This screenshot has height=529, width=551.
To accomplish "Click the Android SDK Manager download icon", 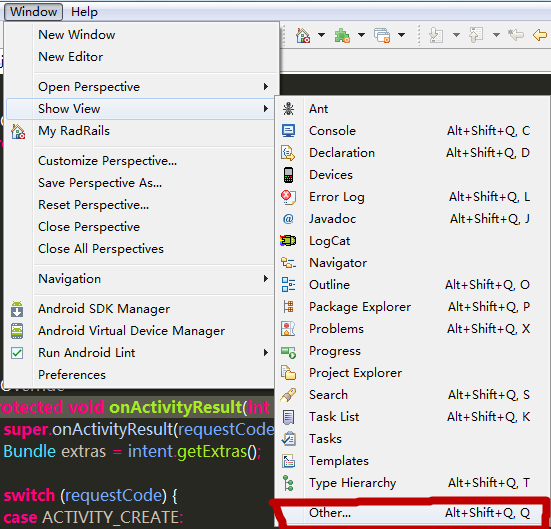I will pyautogui.click(x=17, y=309).
